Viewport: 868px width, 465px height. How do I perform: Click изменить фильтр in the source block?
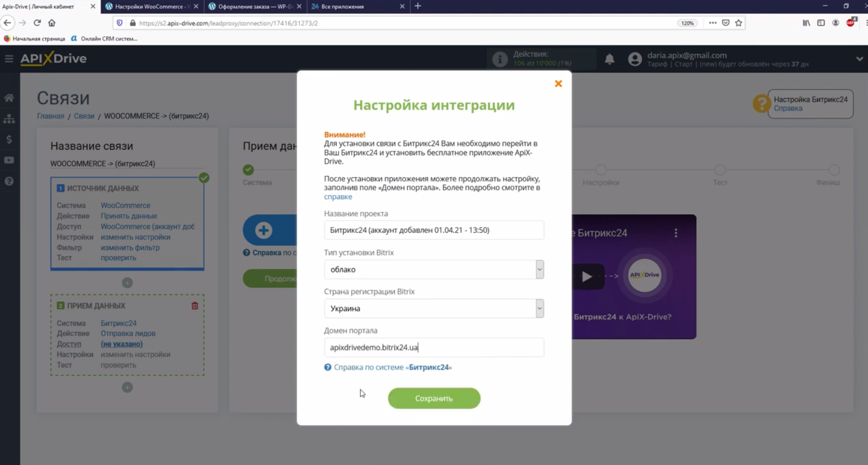(x=130, y=248)
